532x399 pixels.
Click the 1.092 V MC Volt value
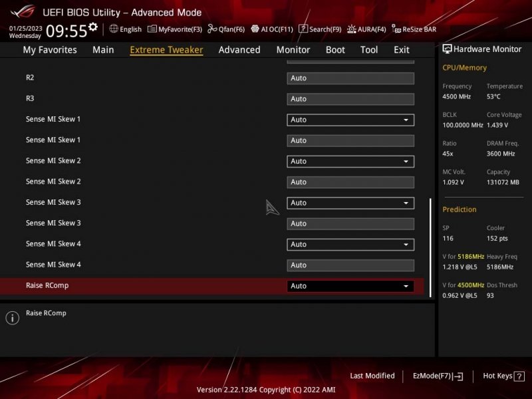tap(453, 182)
